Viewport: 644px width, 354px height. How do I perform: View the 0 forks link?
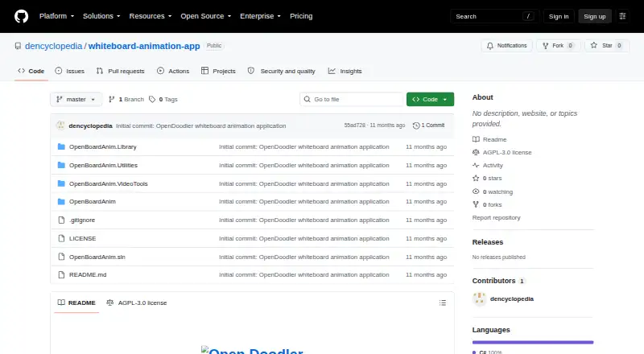pyautogui.click(x=487, y=204)
